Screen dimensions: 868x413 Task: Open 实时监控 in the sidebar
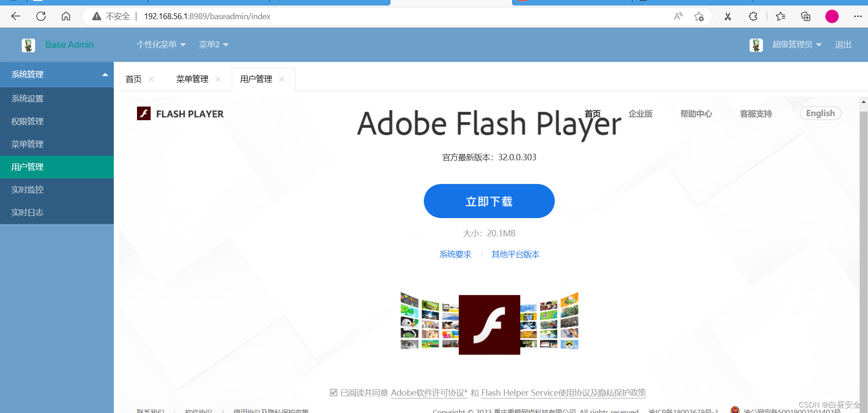(x=57, y=190)
